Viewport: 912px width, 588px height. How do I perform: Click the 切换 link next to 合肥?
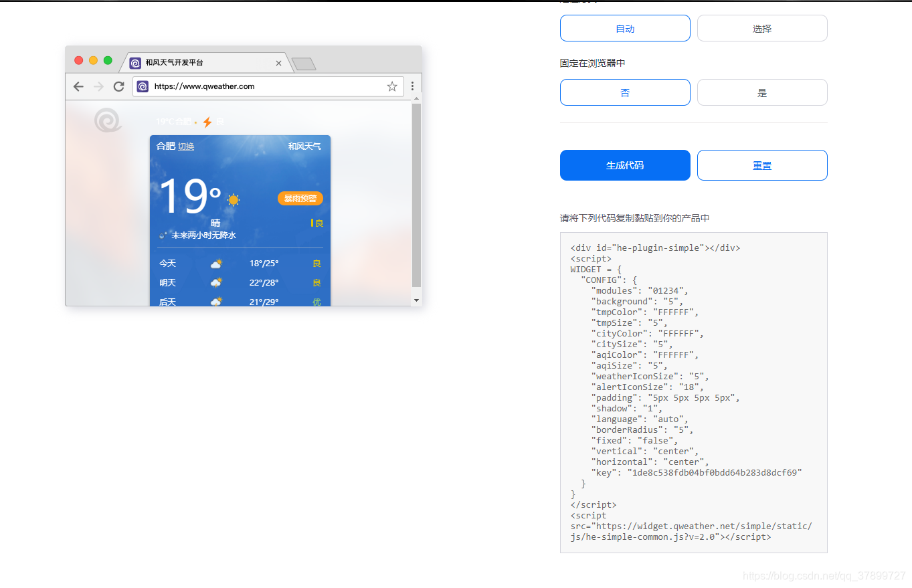point(186,146)
